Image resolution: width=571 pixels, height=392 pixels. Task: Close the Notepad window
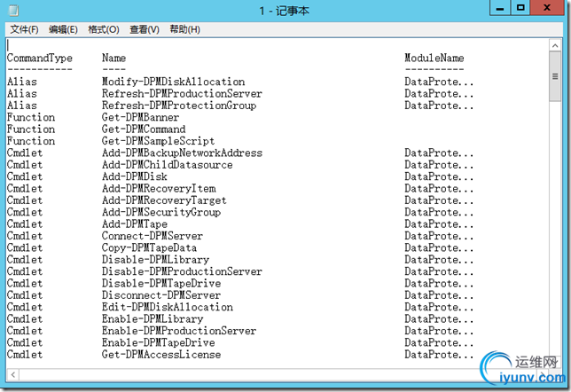pyautogui.click(x=547, y=8)
